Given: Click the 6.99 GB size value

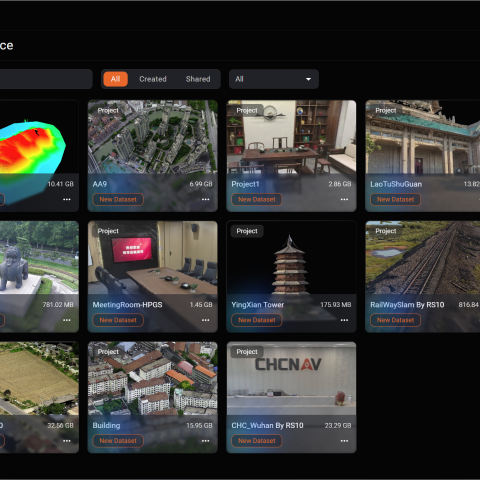Looking at the screenshot, I should (x=201, y=184).
